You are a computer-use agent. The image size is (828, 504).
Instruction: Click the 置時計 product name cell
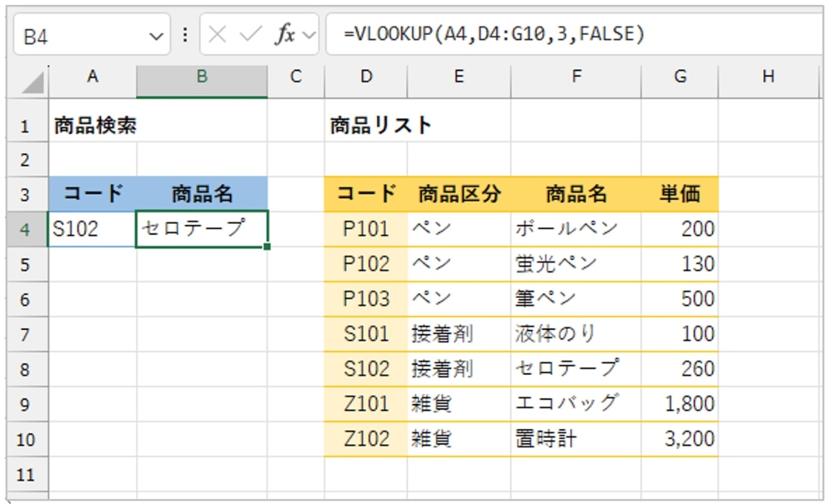pyautogui.click(x=576, y=439)
